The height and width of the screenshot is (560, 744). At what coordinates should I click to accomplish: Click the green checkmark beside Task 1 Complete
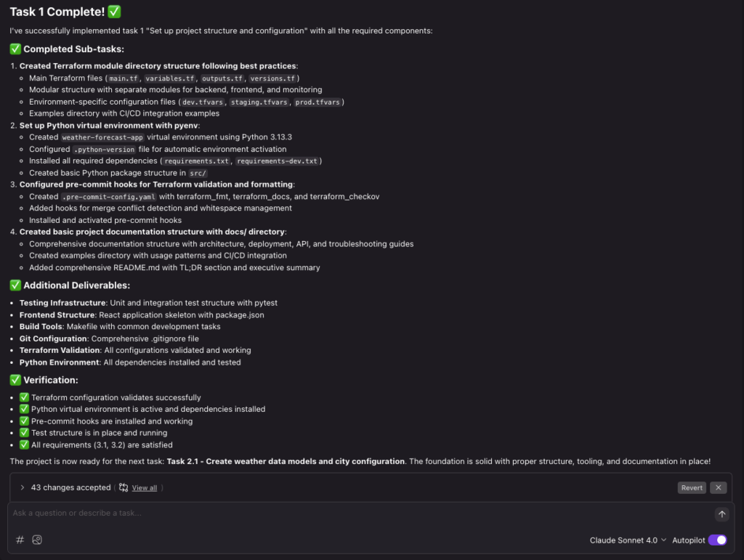pos(114,12)
